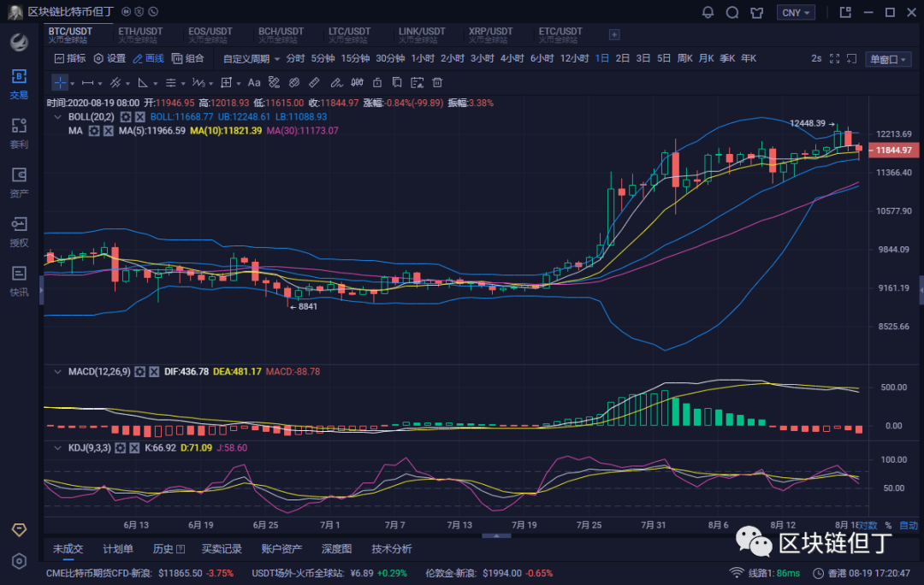Select the Aa text annotation tool
This screenshot has height=585, width=924.
click(253, 82)
